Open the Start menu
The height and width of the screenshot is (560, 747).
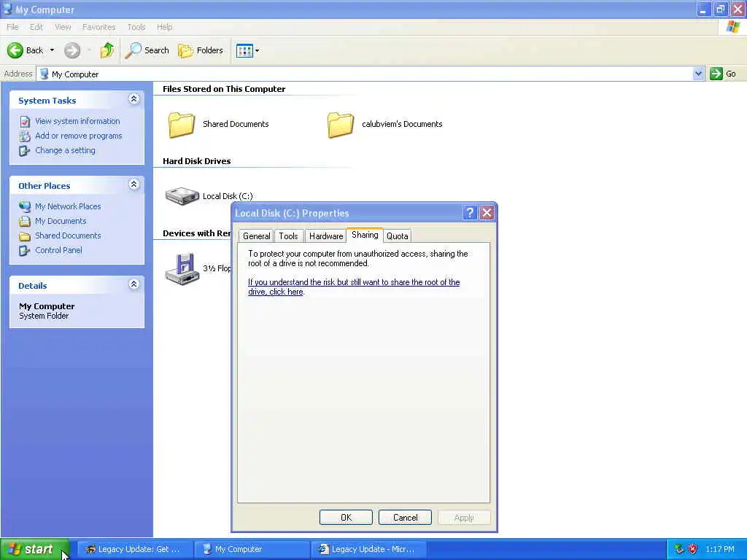[35, 549]
